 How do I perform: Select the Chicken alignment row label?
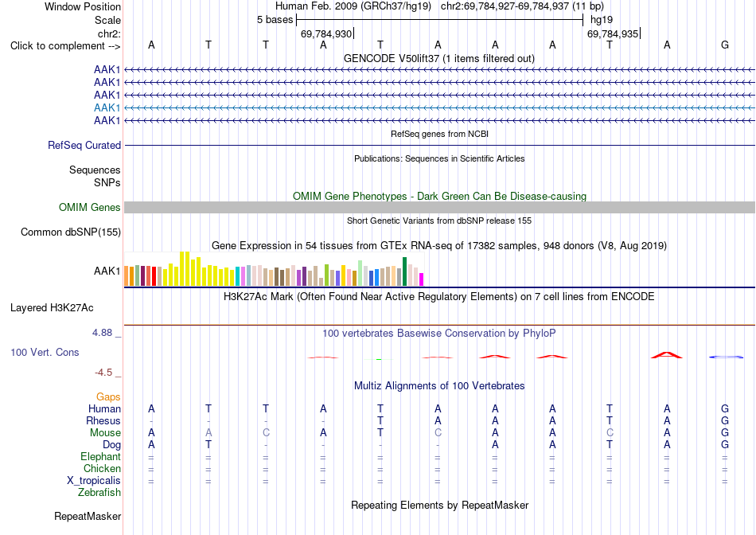(102, 468)
